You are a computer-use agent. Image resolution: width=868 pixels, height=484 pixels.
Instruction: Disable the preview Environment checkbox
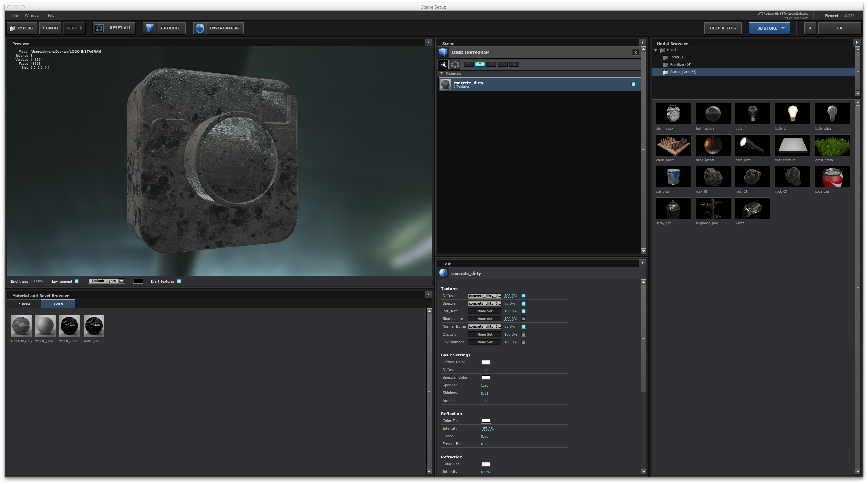pyautogui.click(x=77, y=281)
